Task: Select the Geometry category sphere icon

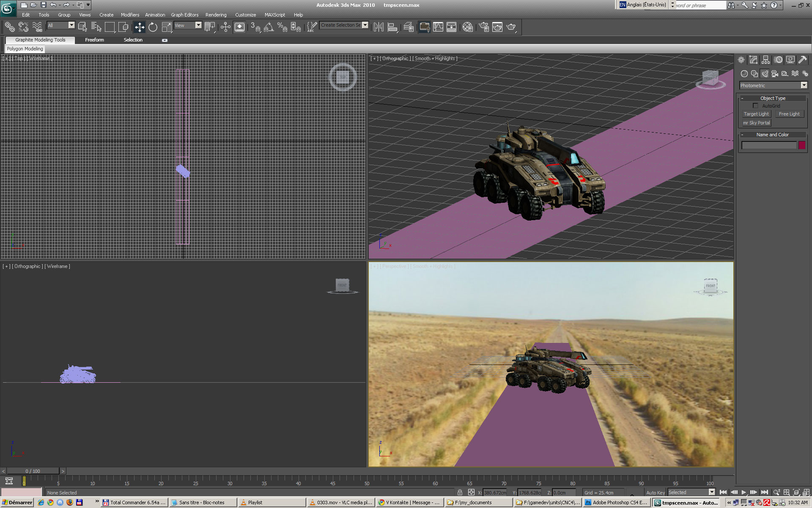Action: pyautogui.click(x=744, y=74)
